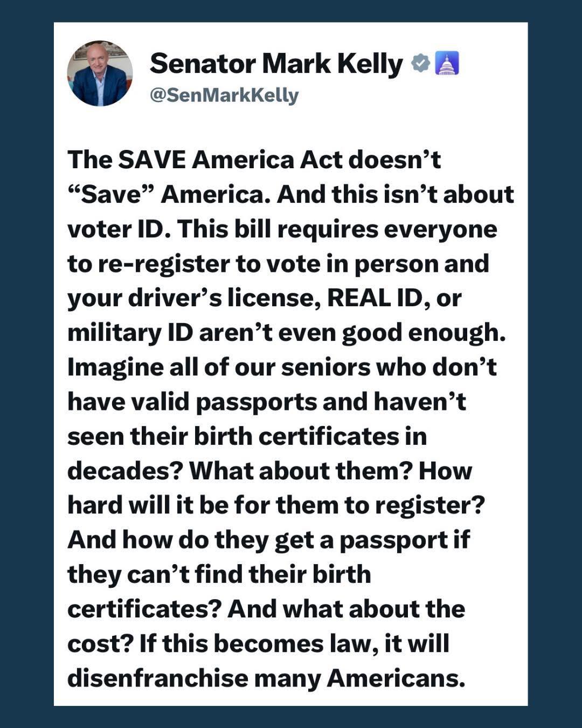The height and width of the screenshot is (728, 582).
Task: Click the phrase "voter ID" in the tweet
Action: tap(115, 229)
